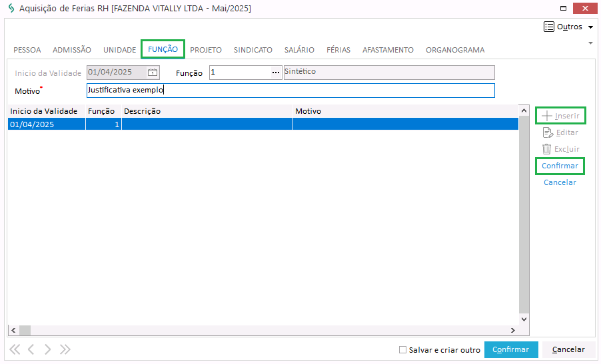Click the horizontal scrollbar thumb
The width and height of the screenshot is (601, 364).
pos(25,330)
